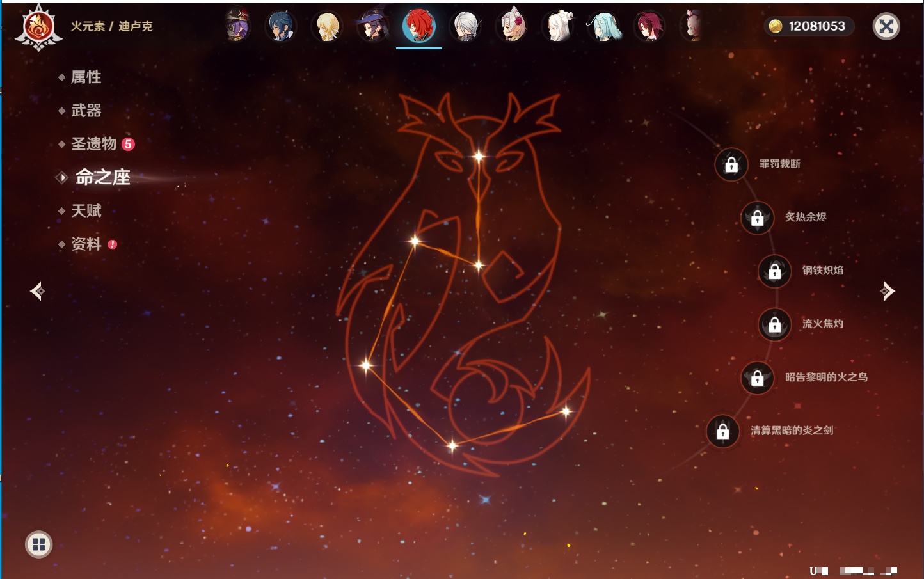This screenshot has width=924, height=579.
Task: Switch to the teal-haired character portrait
Action: tap(603, 26)
